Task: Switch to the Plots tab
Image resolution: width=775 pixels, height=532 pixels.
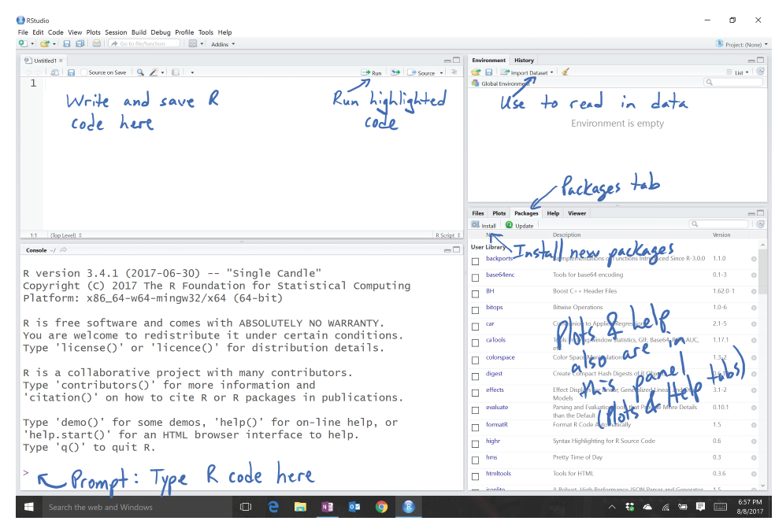Action: [499, 213]
